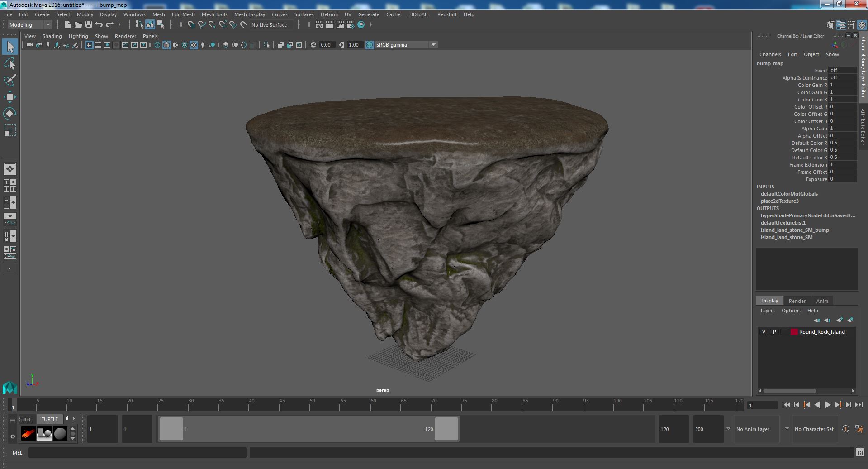The height and width of the screenshot is (469, 868).
Task: Toggle playback P box on Round_Rock_Island layer
Action: pos(774,332)
